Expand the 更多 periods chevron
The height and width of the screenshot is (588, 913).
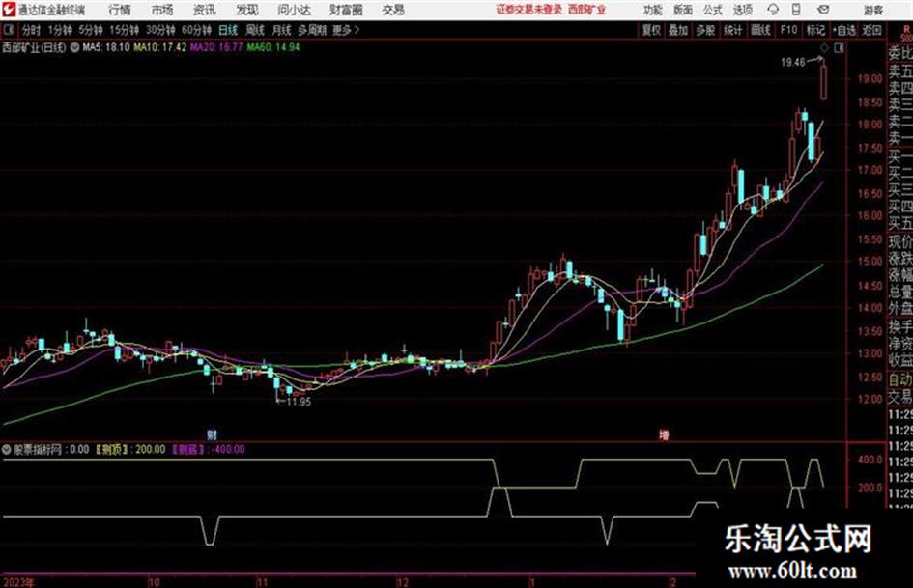(357, 30)
